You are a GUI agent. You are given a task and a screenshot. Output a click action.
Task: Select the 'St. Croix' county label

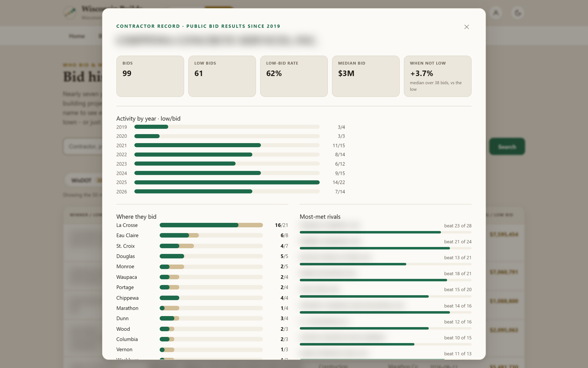(x=126, y=246)
